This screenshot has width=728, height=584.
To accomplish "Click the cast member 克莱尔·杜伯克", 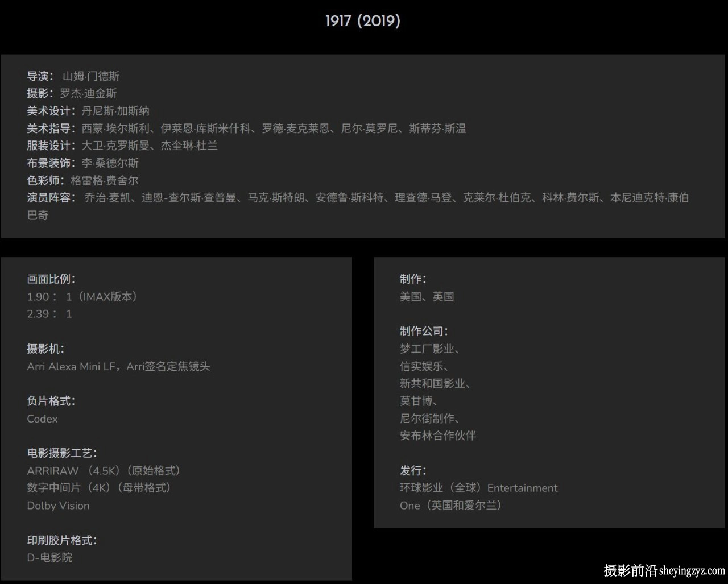I will (x=497, y=198).
